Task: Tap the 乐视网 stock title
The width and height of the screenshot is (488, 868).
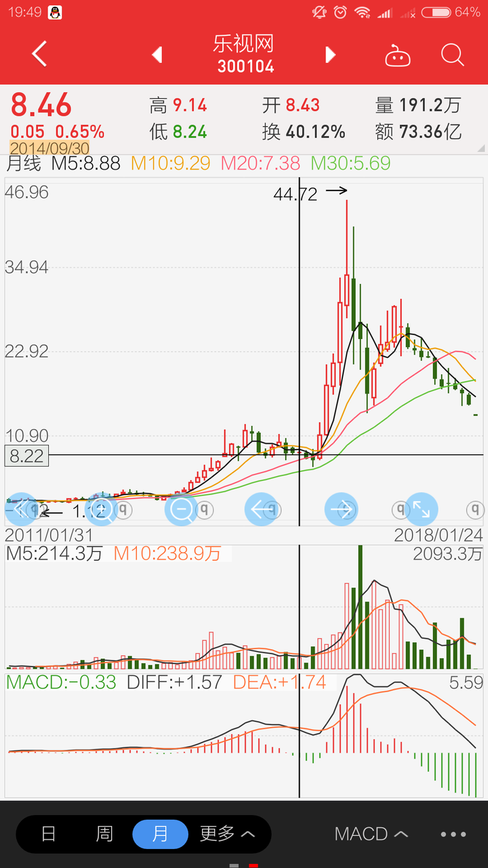Action: pyautogui.click(x=243, y=44)
